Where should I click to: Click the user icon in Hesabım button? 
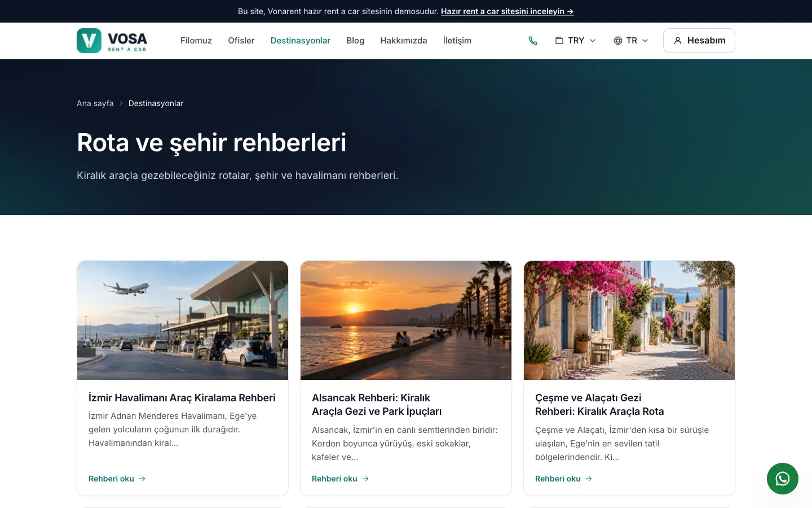[x=678, y=41]
